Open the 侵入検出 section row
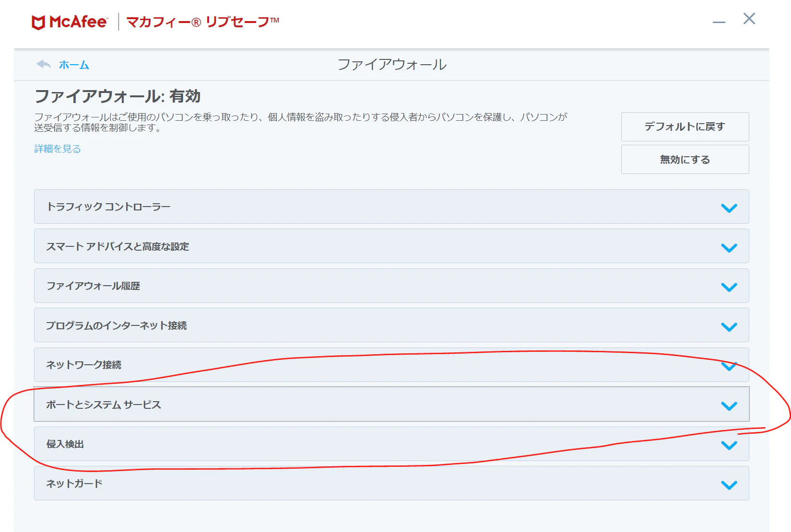The width and height of the screenshot is (791, 532). (x=391, y=444)
